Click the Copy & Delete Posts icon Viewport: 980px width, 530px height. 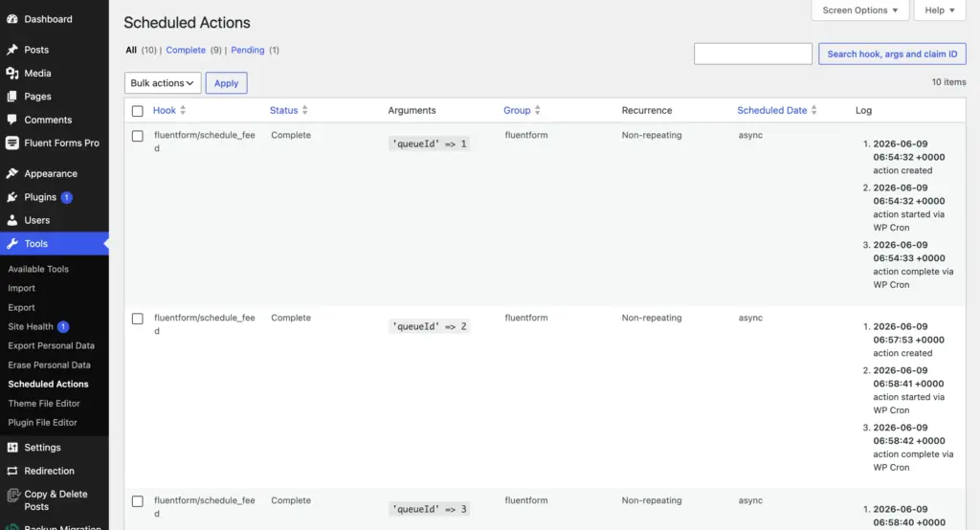pos(13,496)
